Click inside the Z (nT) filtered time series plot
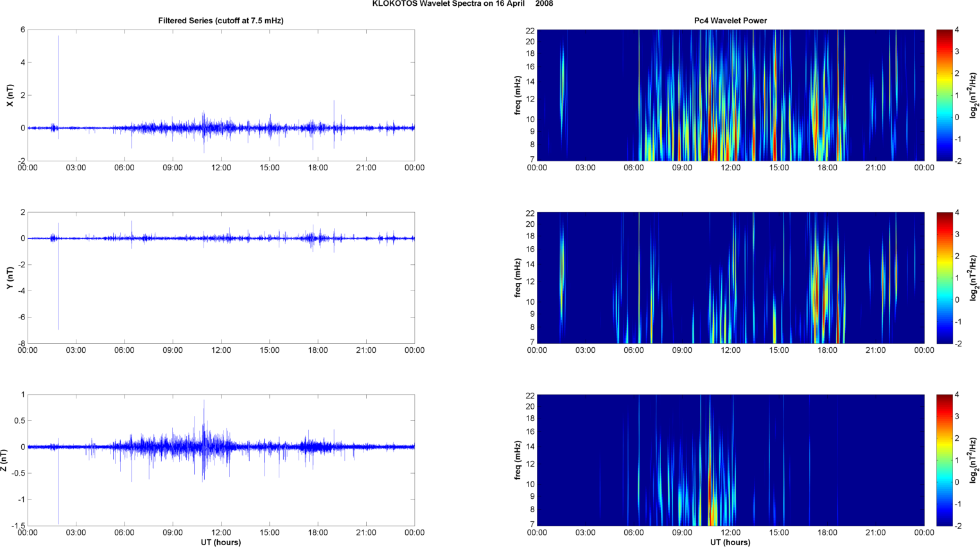 pos(221,460)
